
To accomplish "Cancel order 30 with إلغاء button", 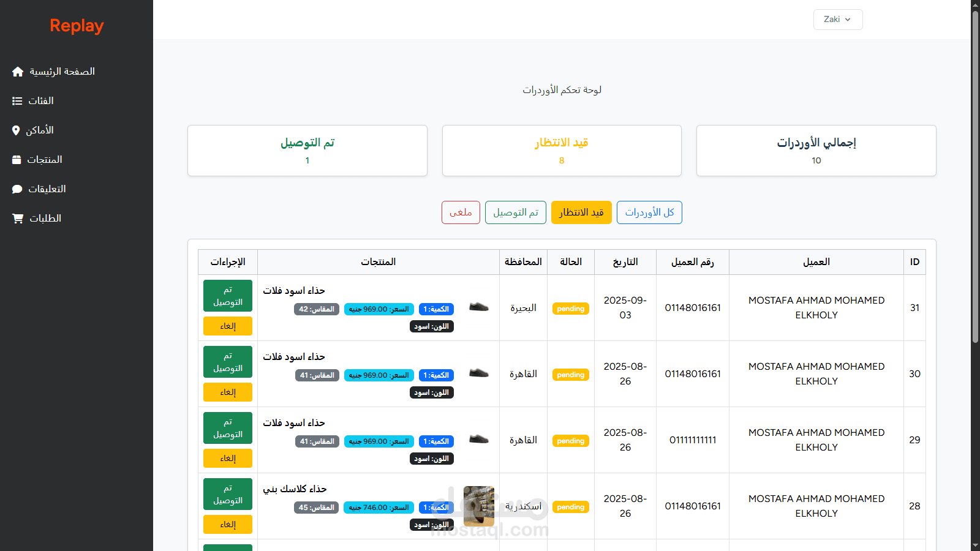I will 228,392.
